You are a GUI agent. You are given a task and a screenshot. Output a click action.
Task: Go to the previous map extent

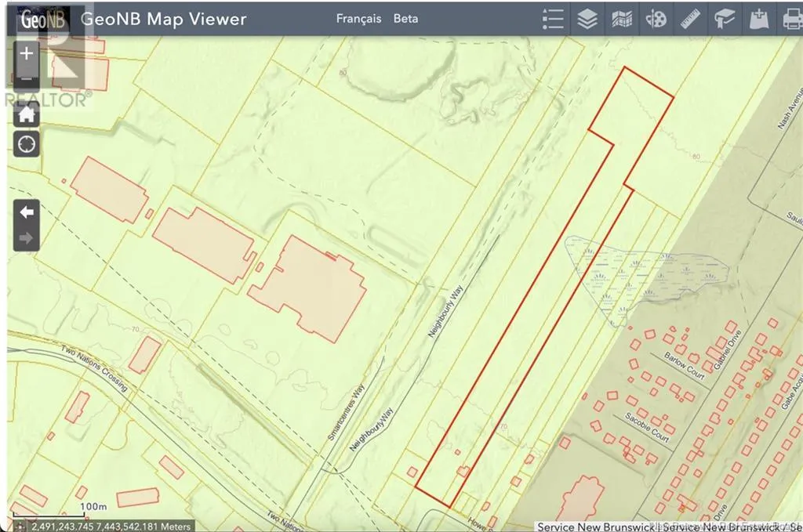point(27,212)
